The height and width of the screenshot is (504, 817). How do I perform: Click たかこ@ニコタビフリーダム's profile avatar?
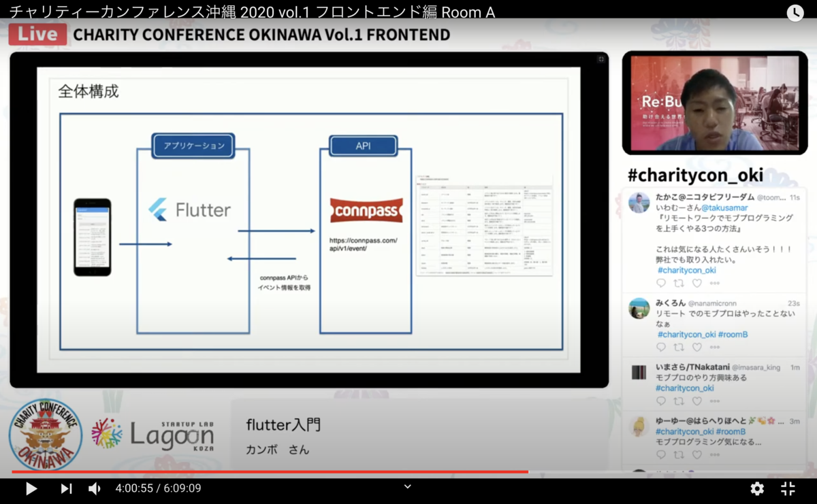click(x=639, y=203)
